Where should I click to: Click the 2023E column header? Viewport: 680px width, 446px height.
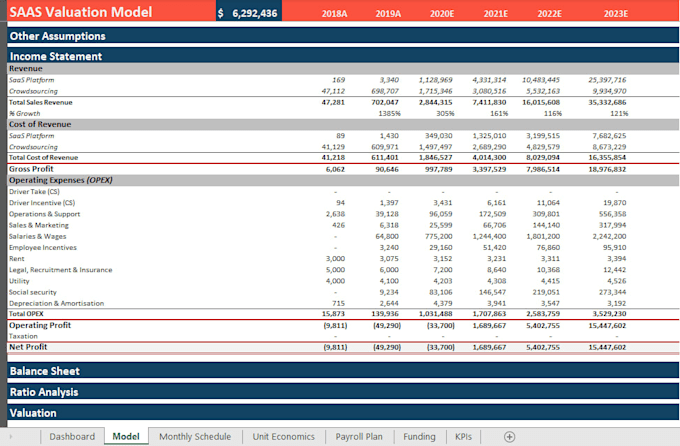pos(615,13)
